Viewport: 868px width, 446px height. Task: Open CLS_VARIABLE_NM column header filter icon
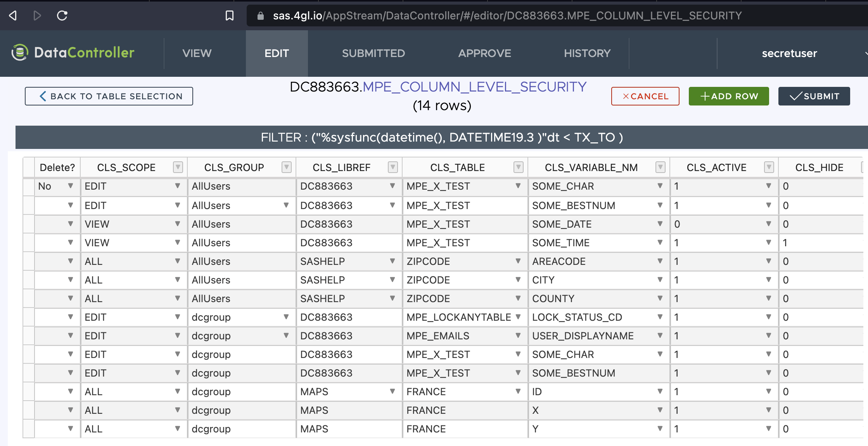660,168
